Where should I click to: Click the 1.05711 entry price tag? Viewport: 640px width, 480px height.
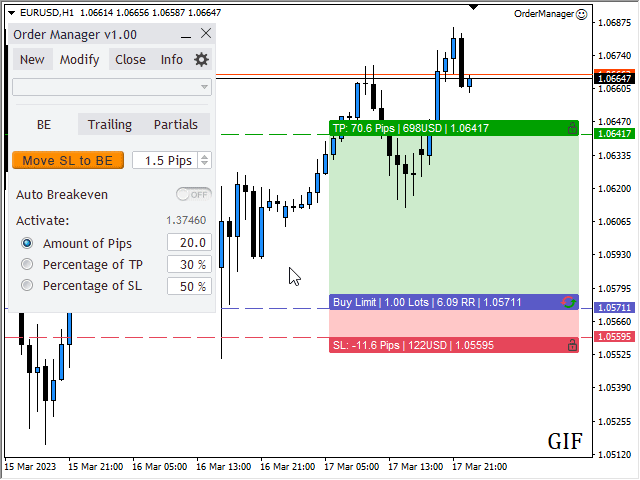[615, 307]
